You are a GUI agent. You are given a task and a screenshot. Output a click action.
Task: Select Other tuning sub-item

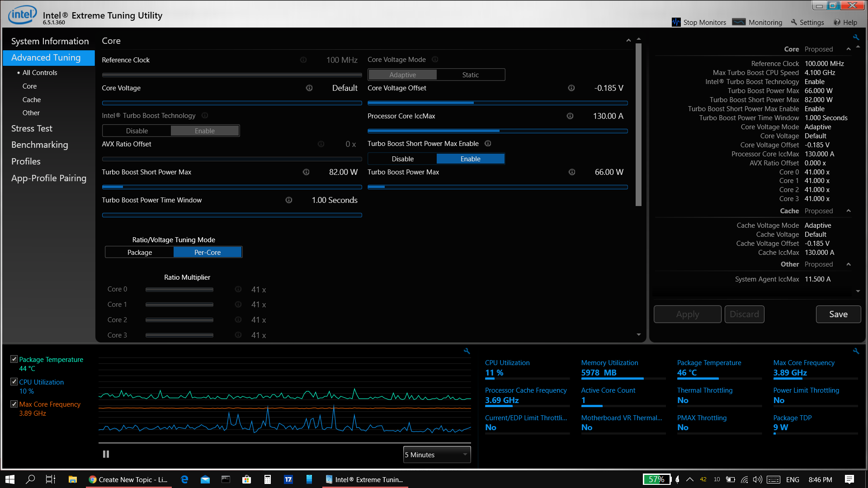tap(31, 113)
